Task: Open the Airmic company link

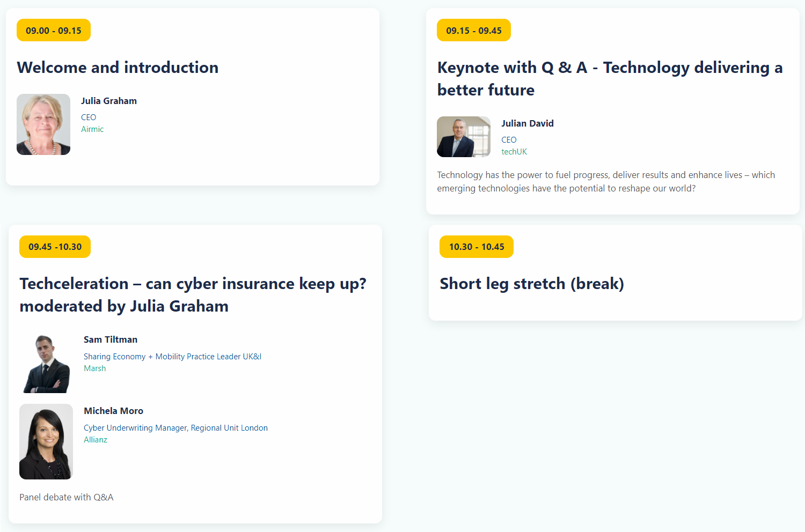Action: pyautogui.click(x=92, y=129)
